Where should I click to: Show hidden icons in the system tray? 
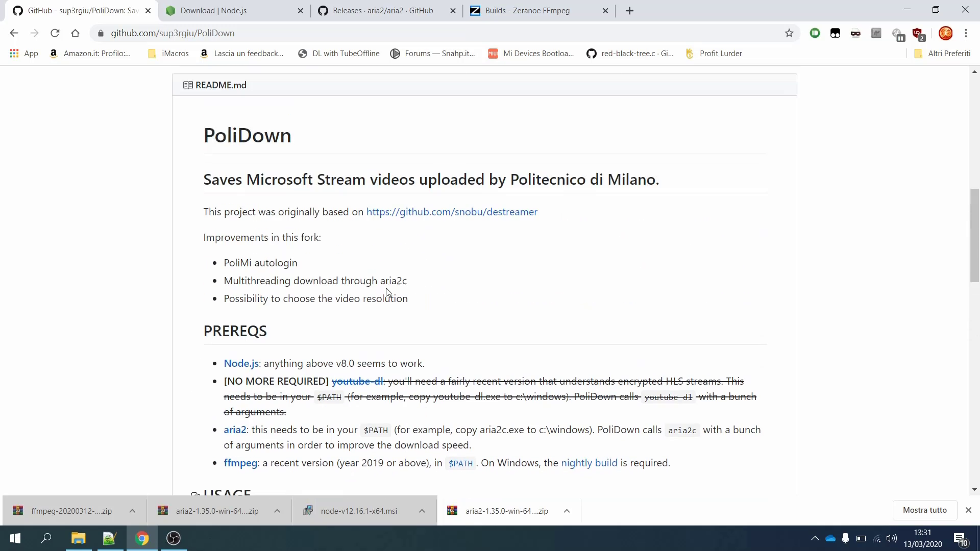pos(815,538)
